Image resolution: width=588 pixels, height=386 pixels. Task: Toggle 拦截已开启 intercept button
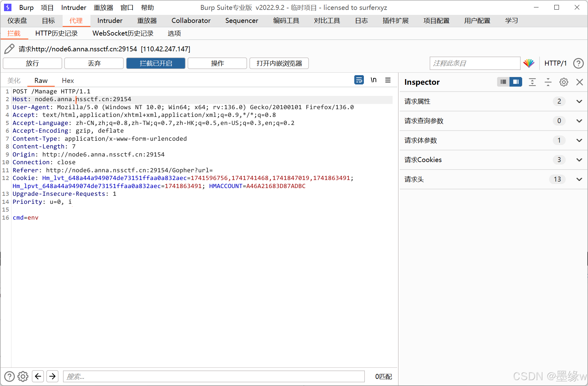[156, 63]
